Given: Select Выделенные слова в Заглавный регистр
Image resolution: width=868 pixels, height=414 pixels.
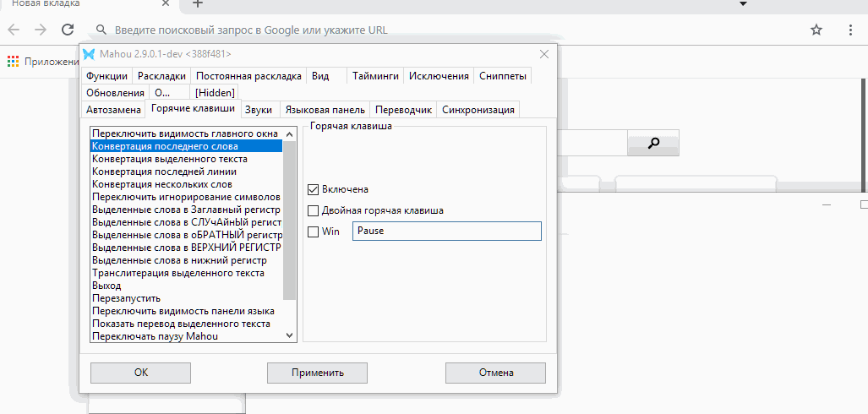Looking at the screenshot, I should 187,210.
